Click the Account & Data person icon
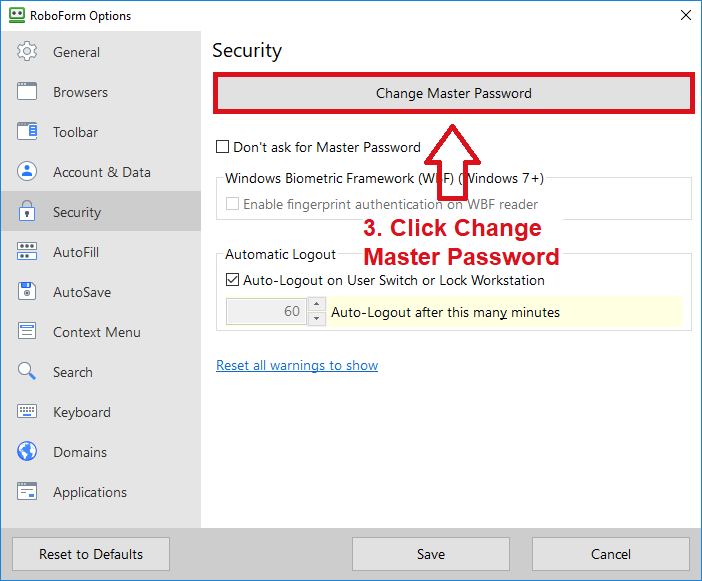 click(x=27, y=171)
